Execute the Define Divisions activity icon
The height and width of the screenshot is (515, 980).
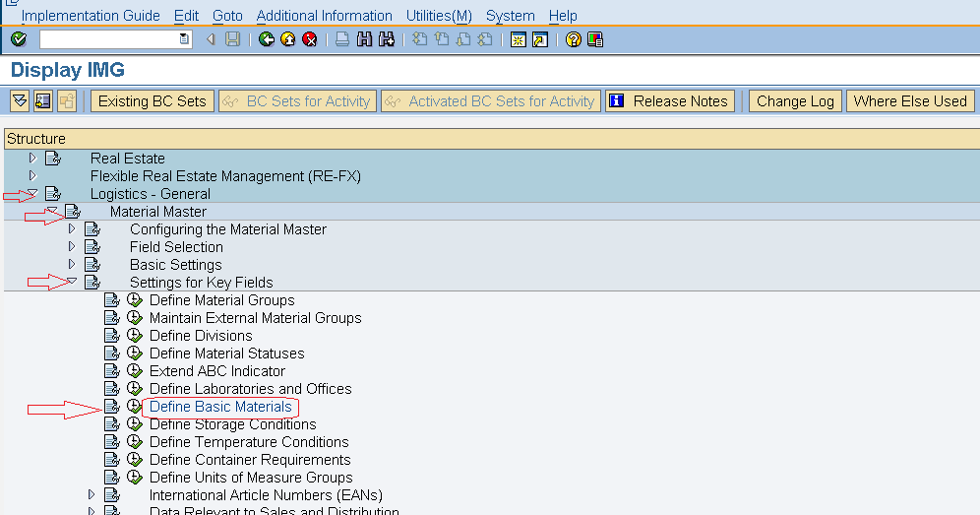tap(135, 336)
